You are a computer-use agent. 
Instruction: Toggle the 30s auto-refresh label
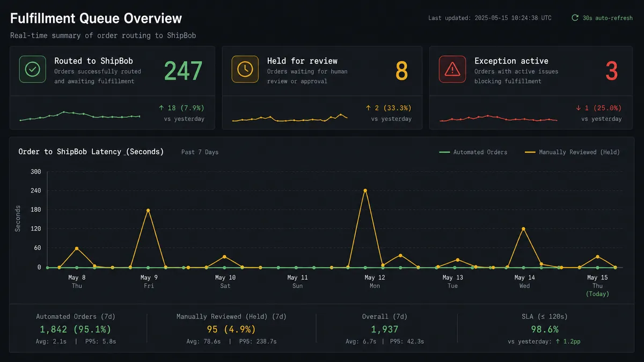[608, 18]
